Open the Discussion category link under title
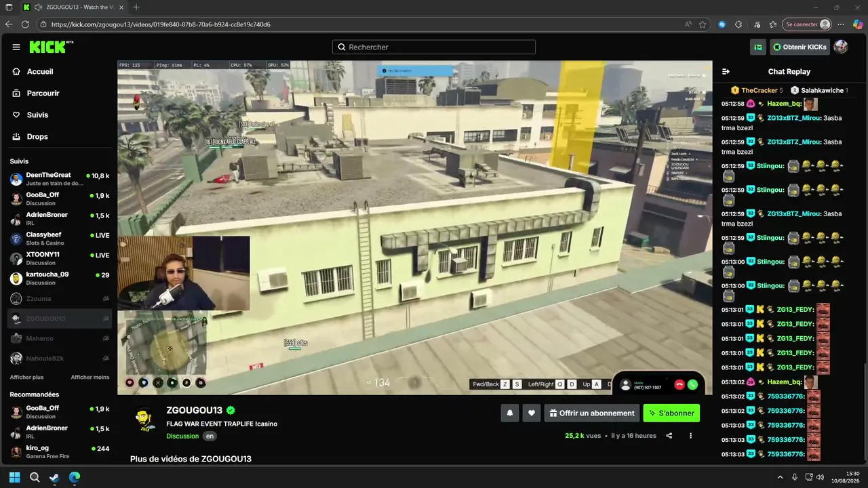 pos(182,436)
